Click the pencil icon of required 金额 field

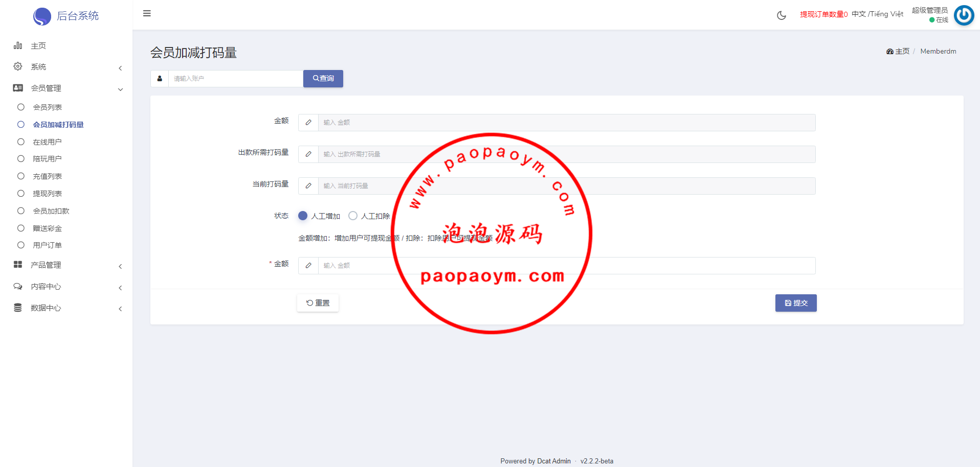point(308,266)
